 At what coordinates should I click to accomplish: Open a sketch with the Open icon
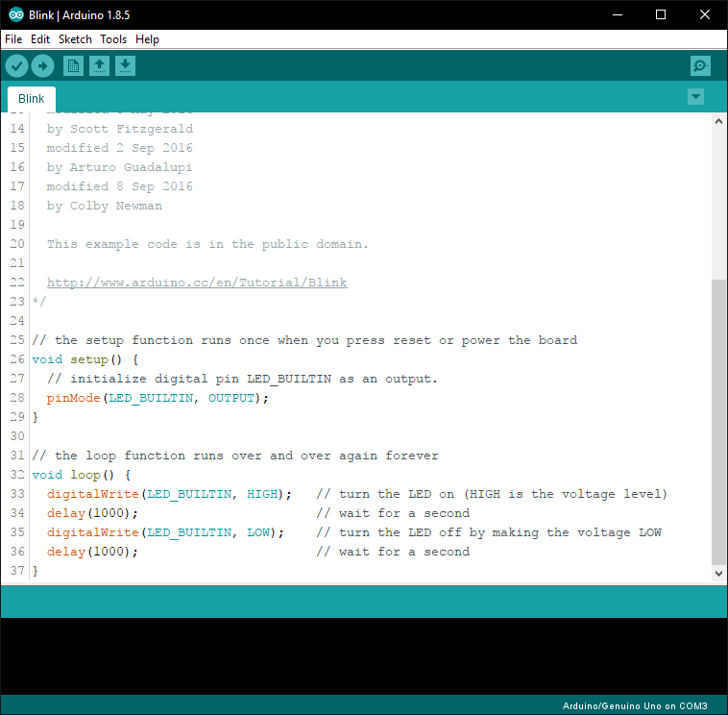pyautogui.click(x=99, y=66)
